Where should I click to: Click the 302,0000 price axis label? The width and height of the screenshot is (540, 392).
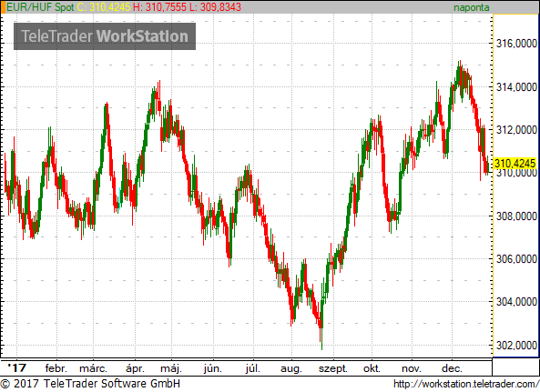coord(516,345)
